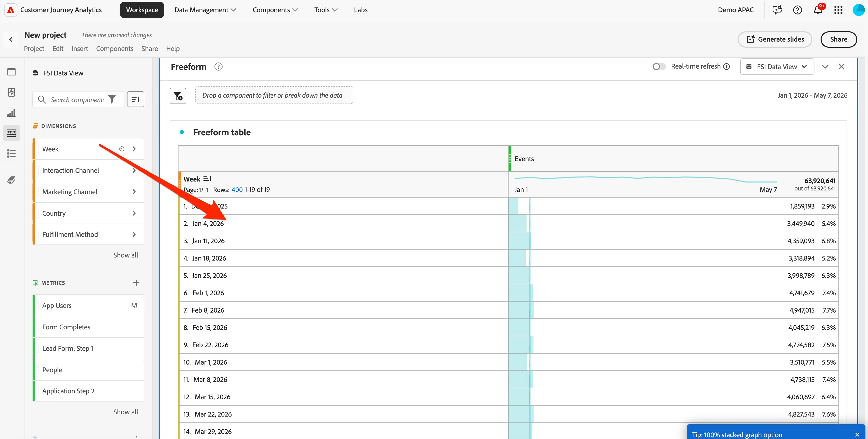
Task: Expand the Week dimension chevron
Action: [134, 149]
